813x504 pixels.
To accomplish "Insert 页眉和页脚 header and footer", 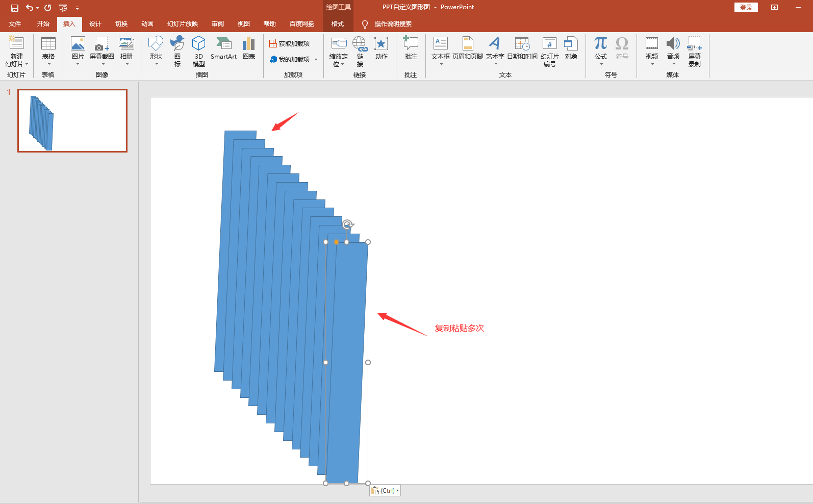I will (467, 49).
